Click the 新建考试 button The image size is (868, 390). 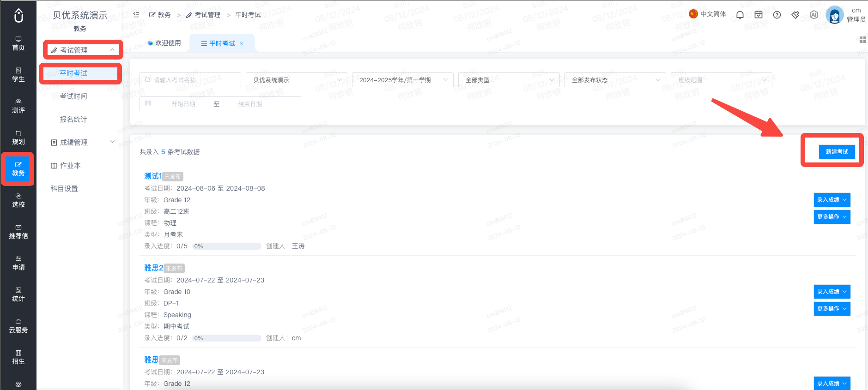837,151
